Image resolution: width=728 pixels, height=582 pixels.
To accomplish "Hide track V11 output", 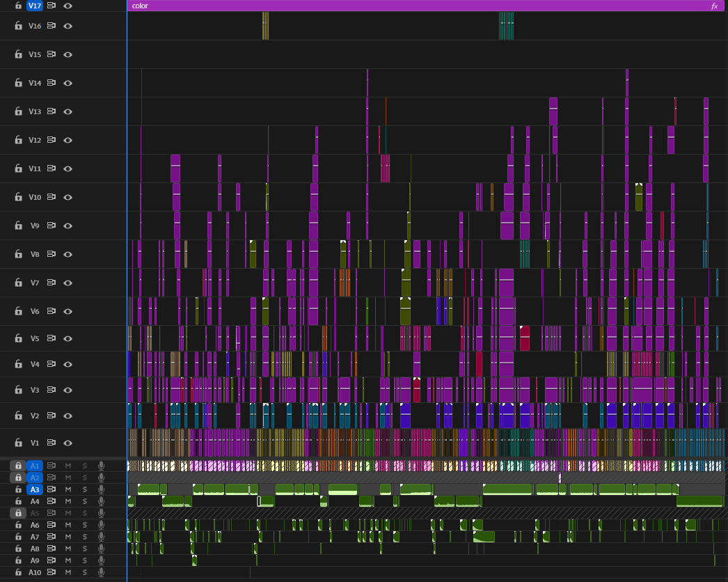I will [x=68, y=168].
